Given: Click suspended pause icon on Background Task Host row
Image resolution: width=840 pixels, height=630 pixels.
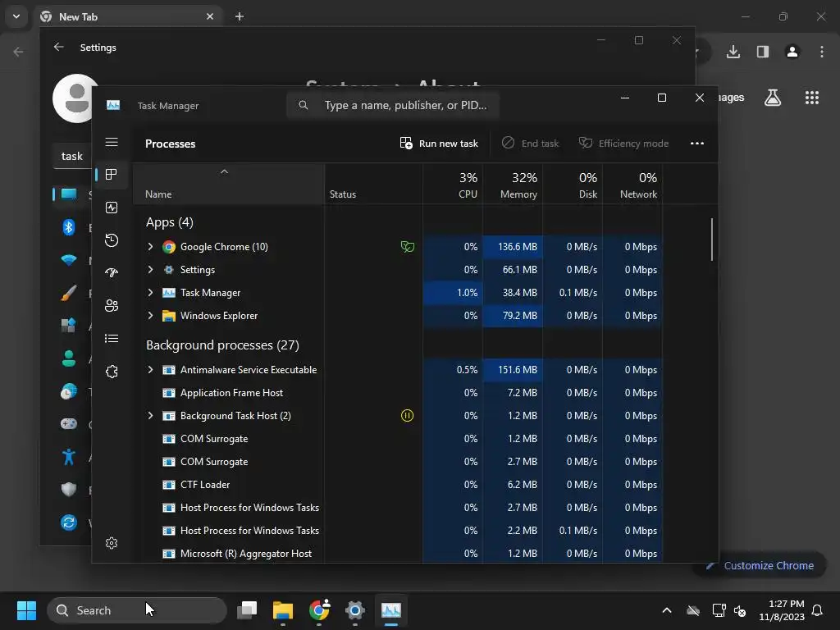Looking at the screenshot, I should 407,415.
